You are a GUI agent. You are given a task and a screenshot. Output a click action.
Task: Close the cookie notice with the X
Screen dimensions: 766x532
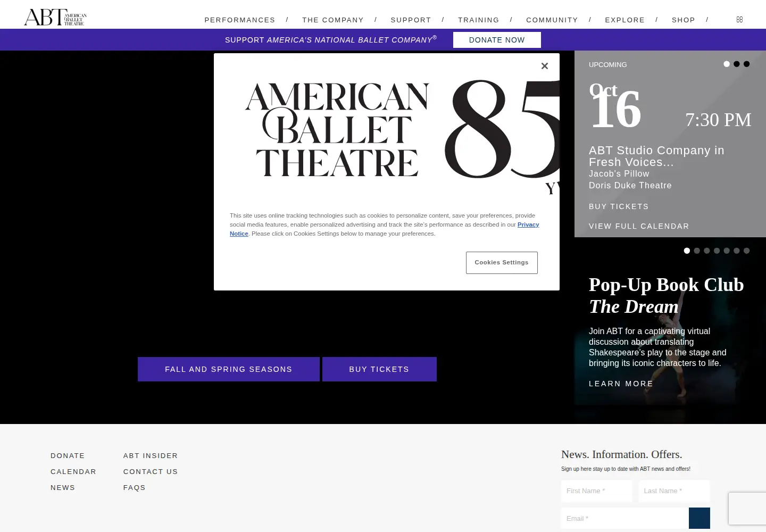point(544,66)
